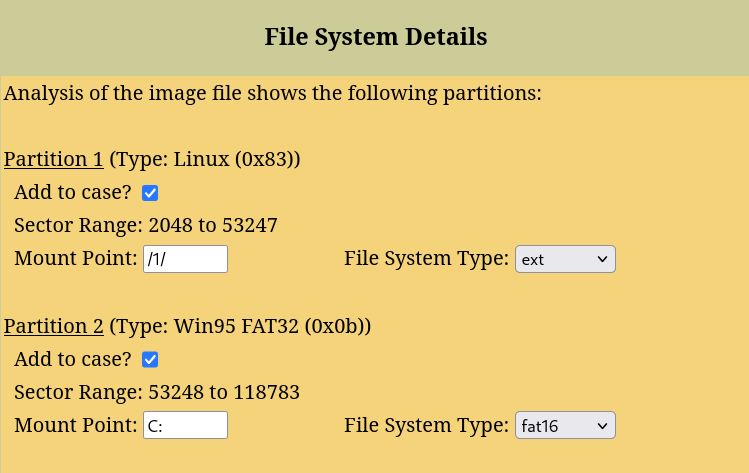The image size is (749, 473).
Task: Click Sector Range 2048 to 53247 text
Action: coord(145,225)
